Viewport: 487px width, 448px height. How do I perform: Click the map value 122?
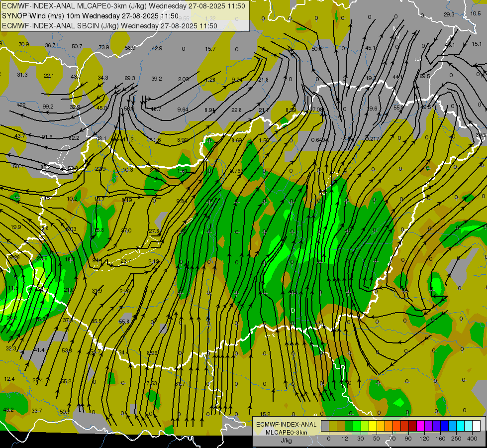pos(21,106)
